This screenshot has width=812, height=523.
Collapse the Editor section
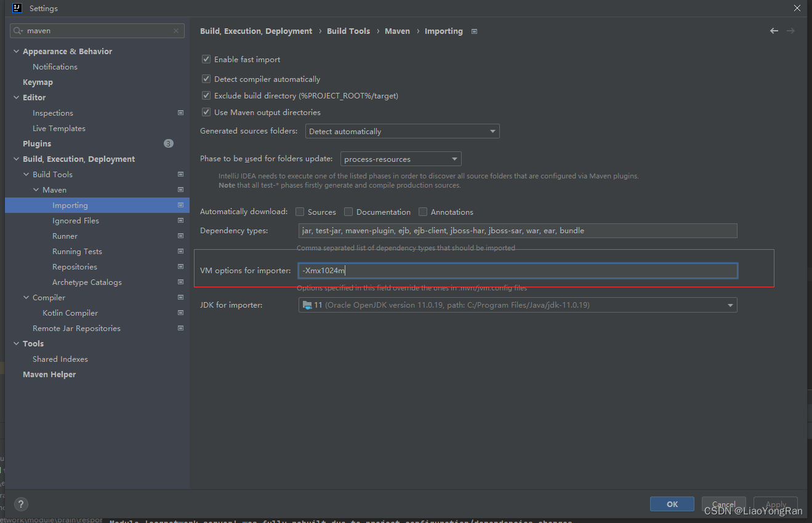coord(17,98)
